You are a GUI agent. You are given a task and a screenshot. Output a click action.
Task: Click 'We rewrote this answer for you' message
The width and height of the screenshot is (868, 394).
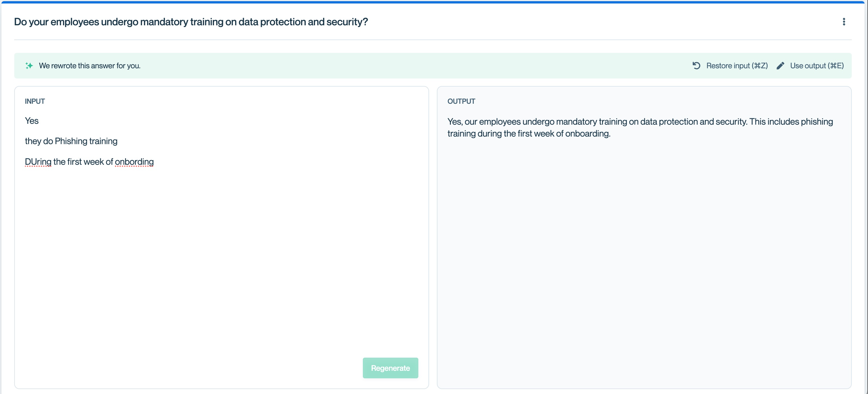[90, 65]
